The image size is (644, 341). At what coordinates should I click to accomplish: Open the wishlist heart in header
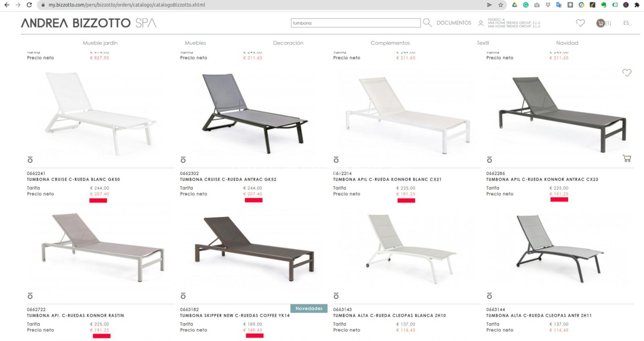pos(580,23)
